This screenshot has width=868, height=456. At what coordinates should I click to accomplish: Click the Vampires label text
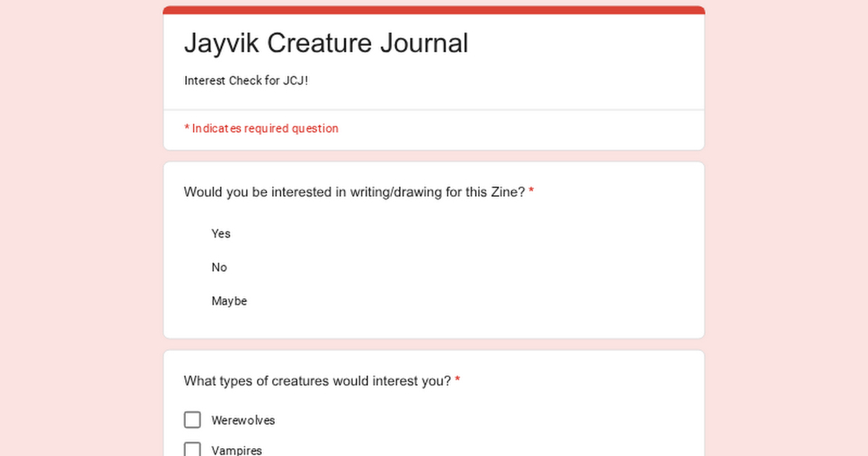(x=237, y=450)
